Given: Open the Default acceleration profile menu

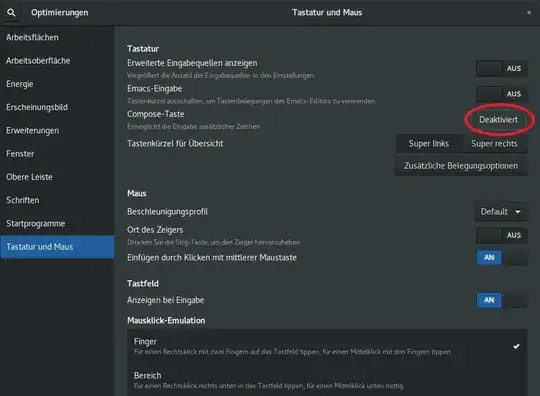Looking at the screenshot, I should pos(501,211).
